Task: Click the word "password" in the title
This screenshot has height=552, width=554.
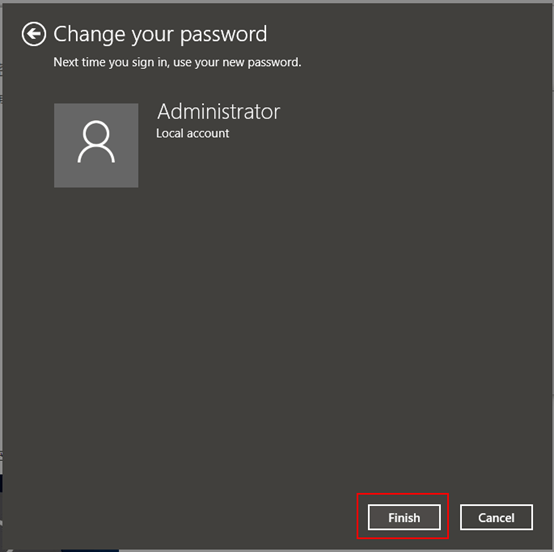Action: pyautogui.click(x=224, y=35)
